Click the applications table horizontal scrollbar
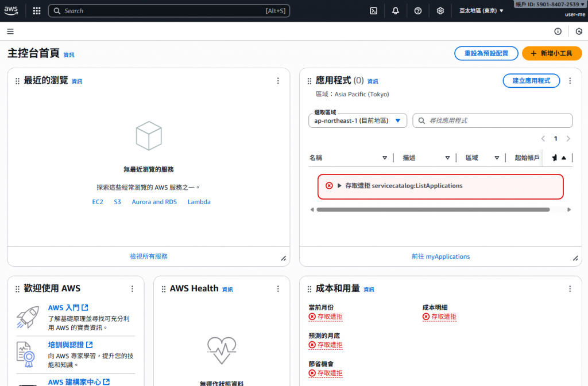This screenshot has width=588, height=386. pyautogui.click(x=433, y=210)
